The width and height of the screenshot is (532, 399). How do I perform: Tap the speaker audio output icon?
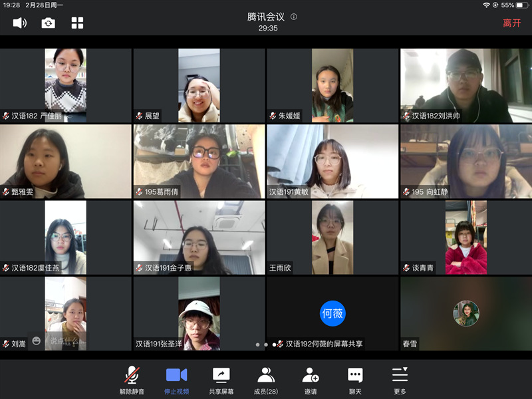point(20,23)
